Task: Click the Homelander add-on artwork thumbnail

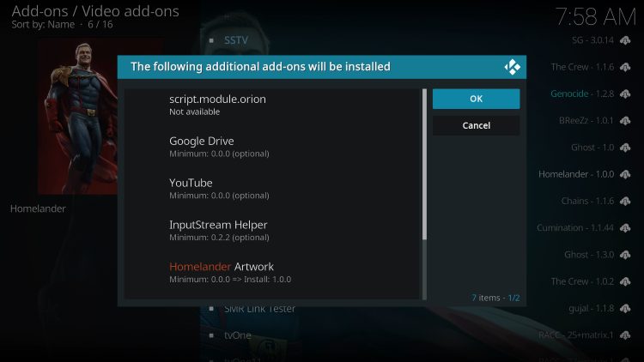Action: tap(78, 117)
